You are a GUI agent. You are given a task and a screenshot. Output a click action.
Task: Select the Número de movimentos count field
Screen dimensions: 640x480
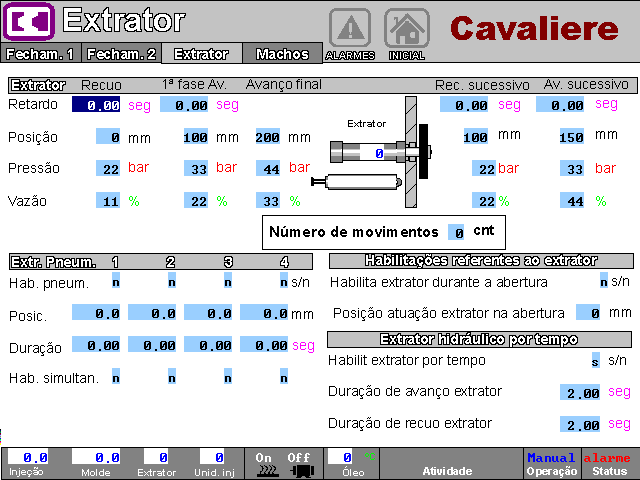(x=457, y=233)
